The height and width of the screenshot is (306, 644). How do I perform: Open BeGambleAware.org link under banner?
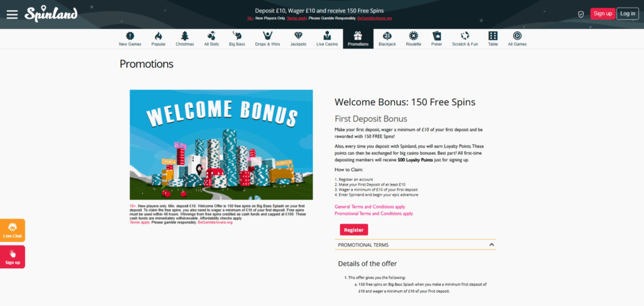pyautogui.click(x=215, y=222)
